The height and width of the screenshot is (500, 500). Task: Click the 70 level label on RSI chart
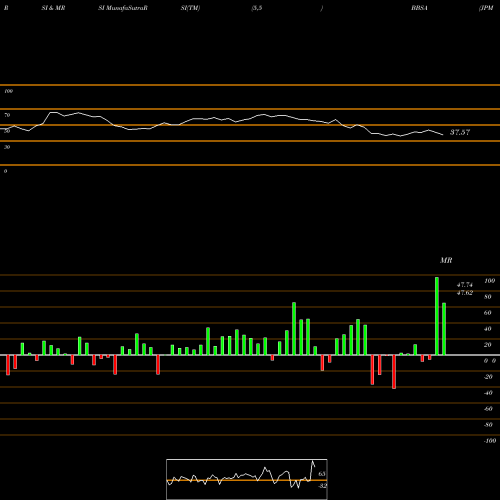point(7,115)
